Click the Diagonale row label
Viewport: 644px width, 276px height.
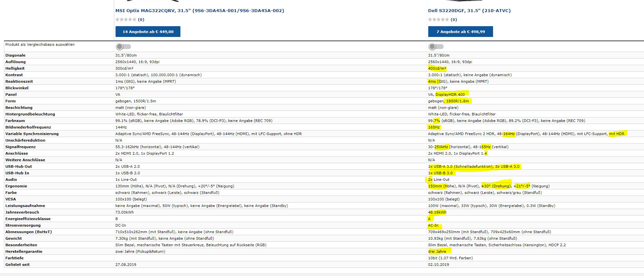15,55
